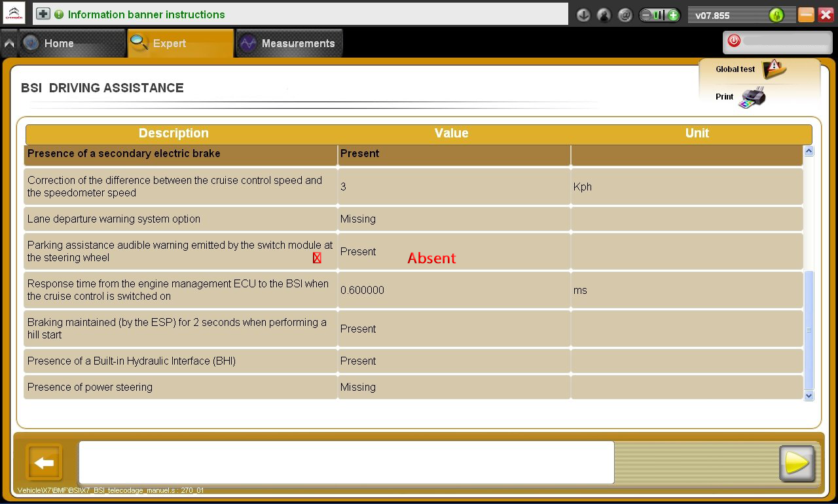Click the Print printer icon
Image resolution: width=838 pixels, height=504 pixels.
[752, 97]
